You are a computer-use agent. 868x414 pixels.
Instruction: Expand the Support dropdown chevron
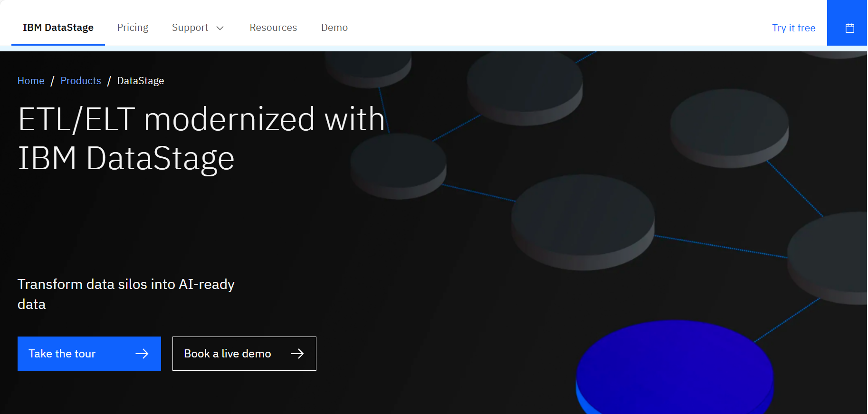(220, 28)
